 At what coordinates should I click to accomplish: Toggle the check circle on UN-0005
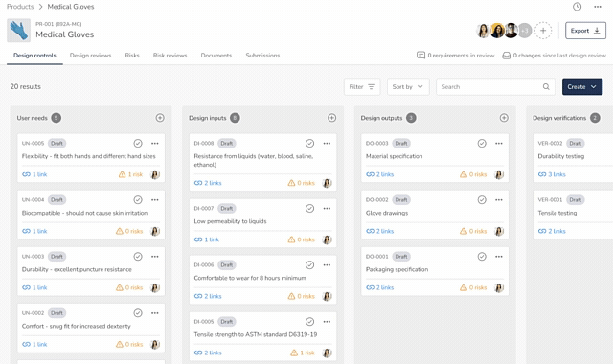(138, 144)
